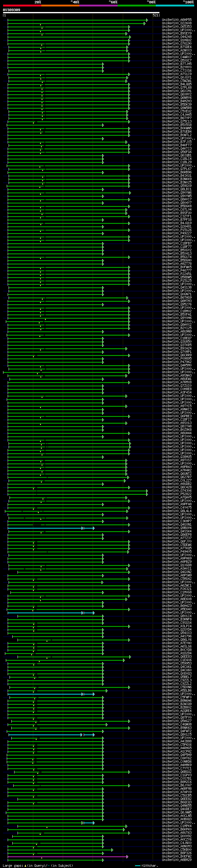Click the green alignment arrowhead for A8HP55

pos(147,20)
